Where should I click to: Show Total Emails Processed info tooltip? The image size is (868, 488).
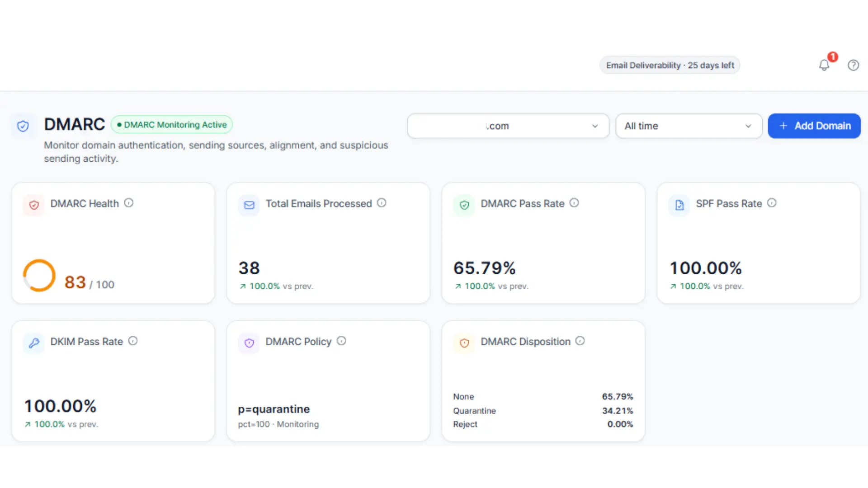click(x=382, y=203)
